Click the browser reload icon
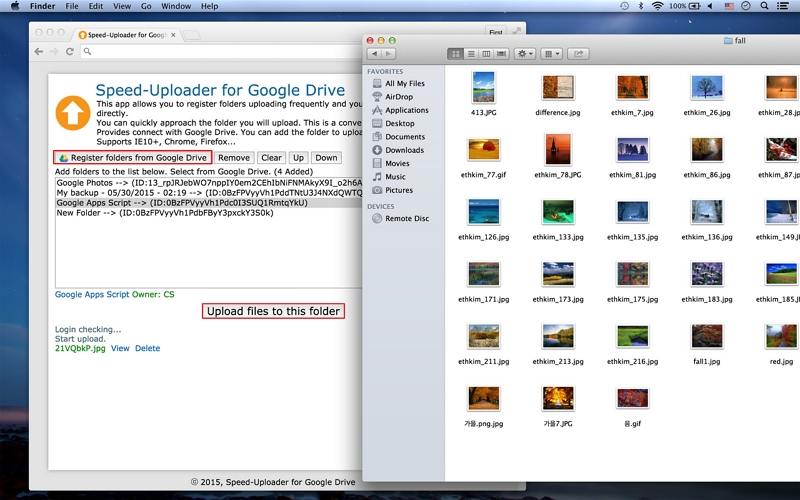The height and width of the screenshot is (500, 800). pos(70,51)
